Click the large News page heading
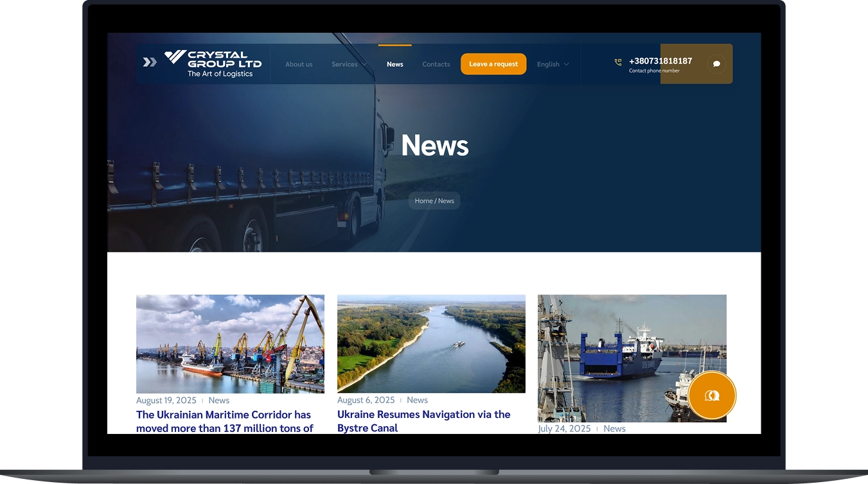Image resolution: width=868 pixels, height=484 pixels. pos(435,146)
